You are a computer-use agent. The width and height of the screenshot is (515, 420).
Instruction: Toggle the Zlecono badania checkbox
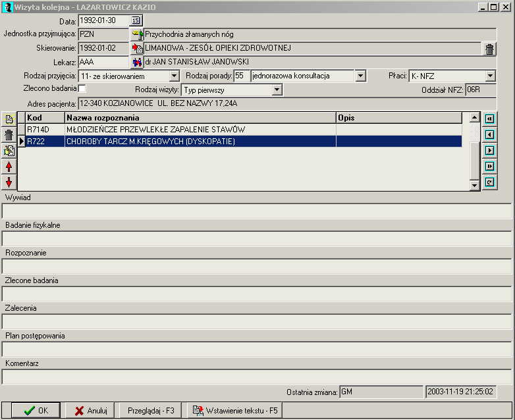pos(82,88)
